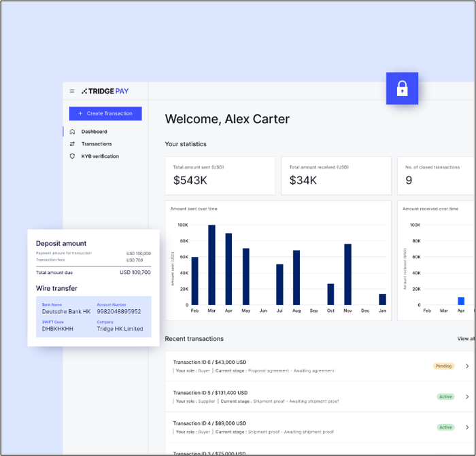Click the blue padlock icon

point(402,88)
